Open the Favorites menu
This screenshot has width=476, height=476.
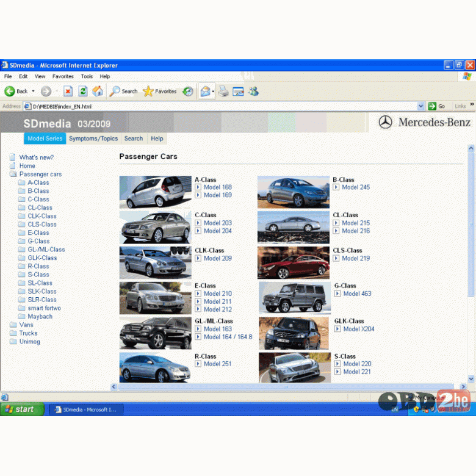[x=63, y=76]
